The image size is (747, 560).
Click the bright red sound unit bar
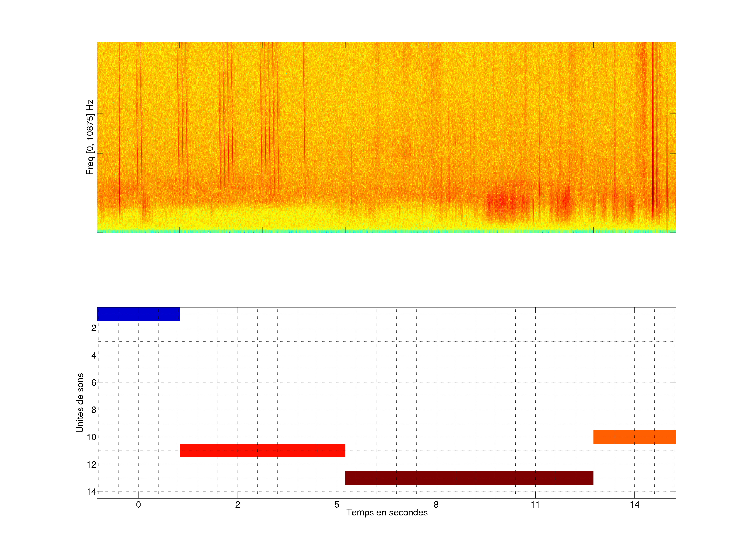point(262,450)
